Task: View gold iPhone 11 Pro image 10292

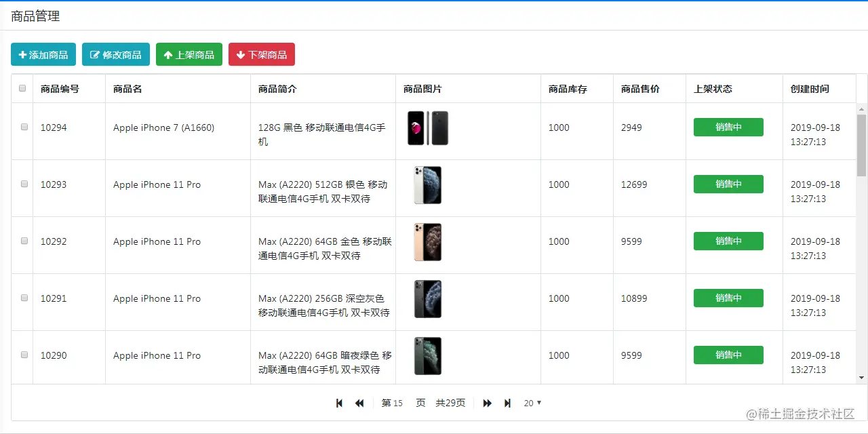Action: point(428,242)
